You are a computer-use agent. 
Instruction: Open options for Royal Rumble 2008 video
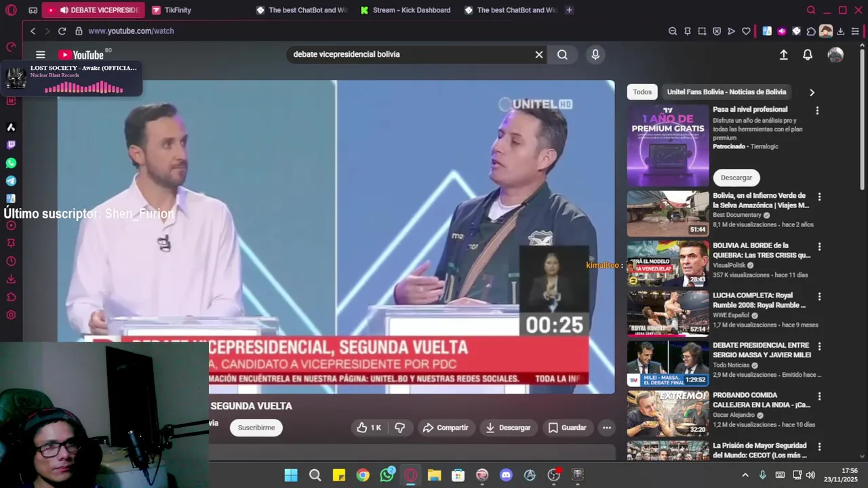819,297
